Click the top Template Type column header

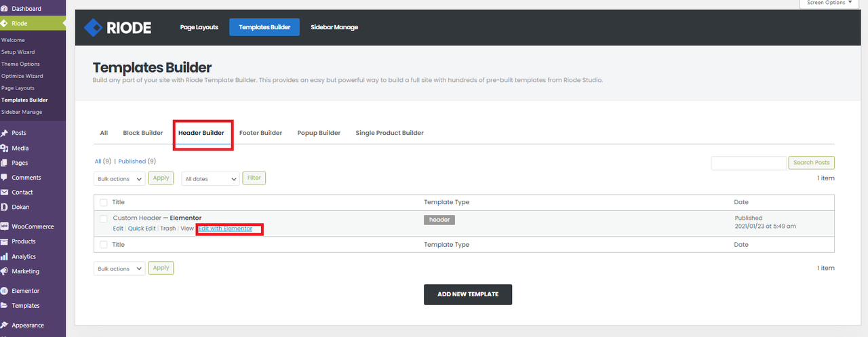pos(447,202)
